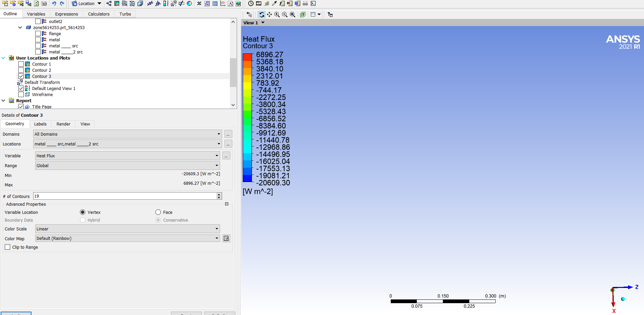Select the Rotate view tool
The width and height of the screenshot is (644, 315).
click(261, 15)
